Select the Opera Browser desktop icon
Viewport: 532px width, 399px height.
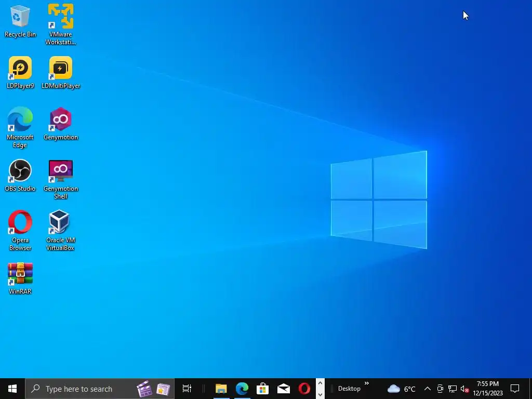(20, 231)
